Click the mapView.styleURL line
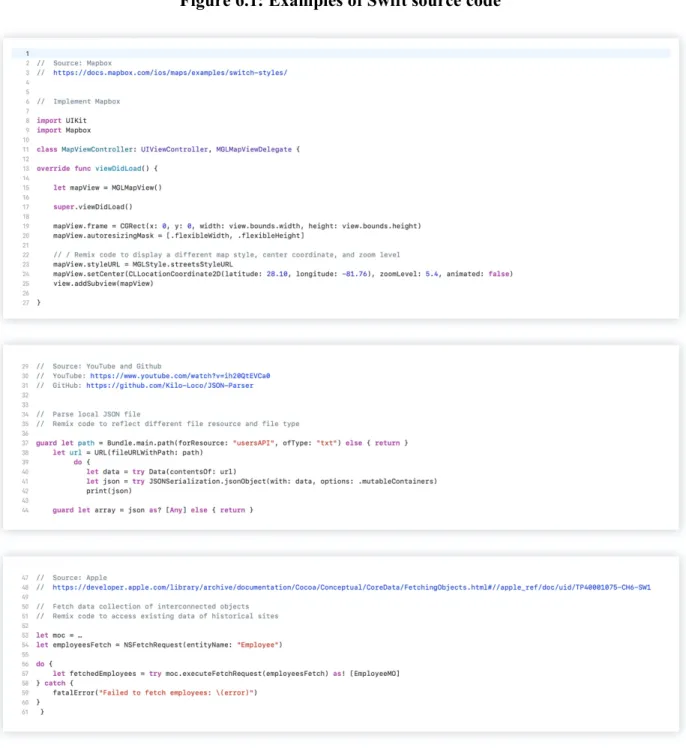 coord(143,264)
